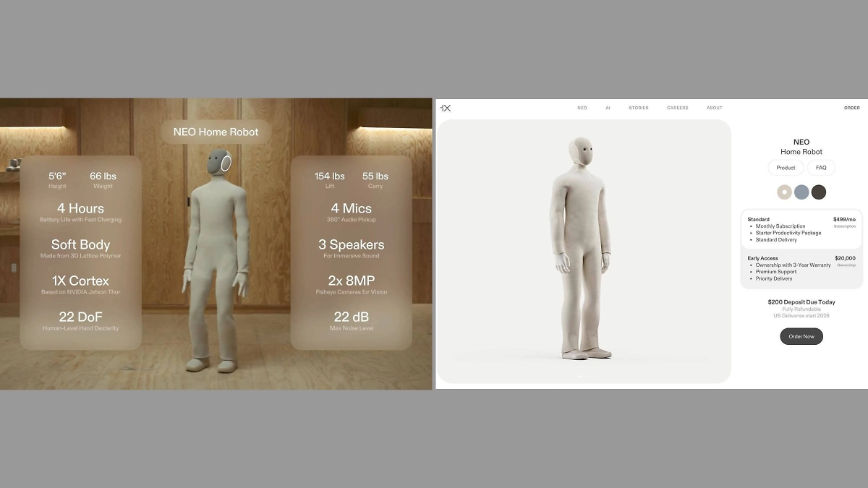
Task: Switch to the FAQ tab
Action: pos(821,168)
